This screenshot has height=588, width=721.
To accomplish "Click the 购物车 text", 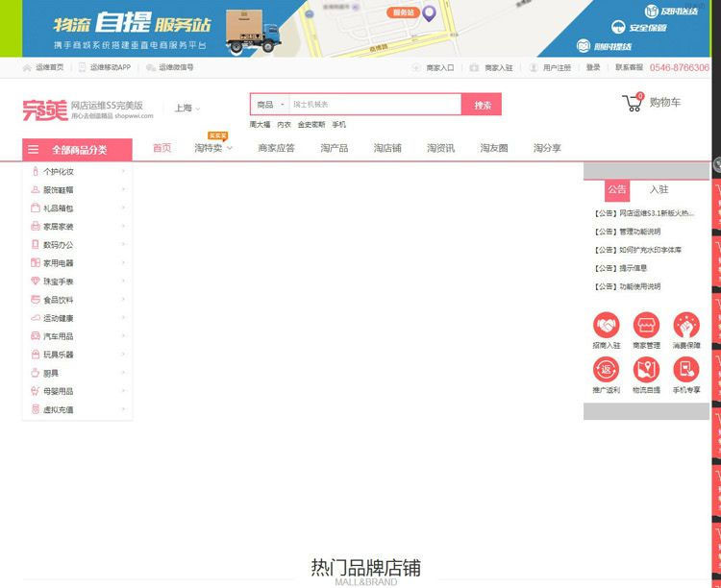I will [x=665, y=102].
